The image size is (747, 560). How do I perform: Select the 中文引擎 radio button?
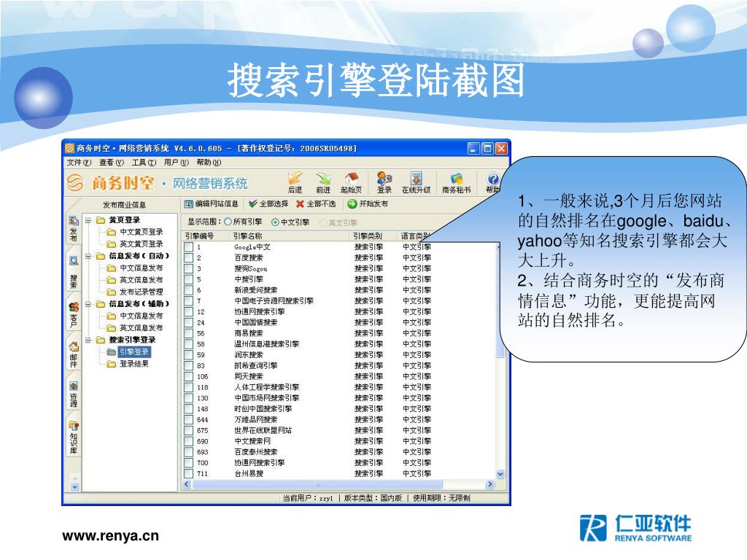point(275,222)
